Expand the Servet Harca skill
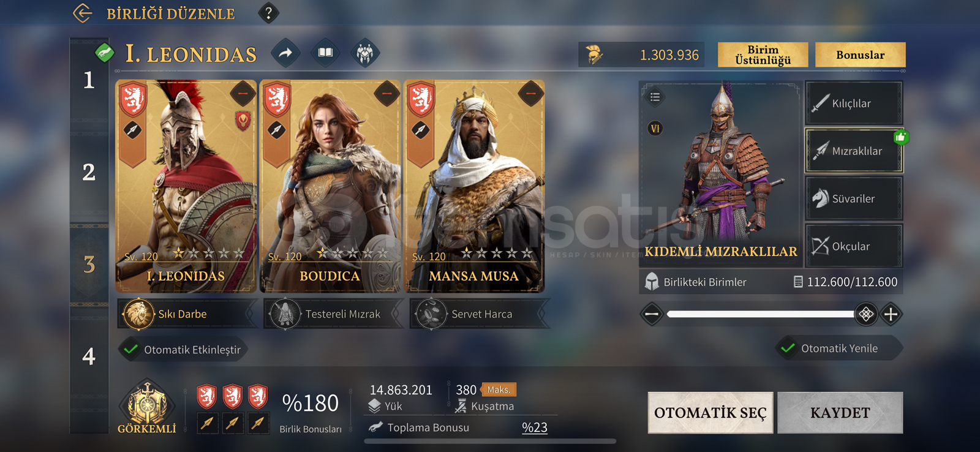This screenshot has height=452, width=980. pos(480,314)
